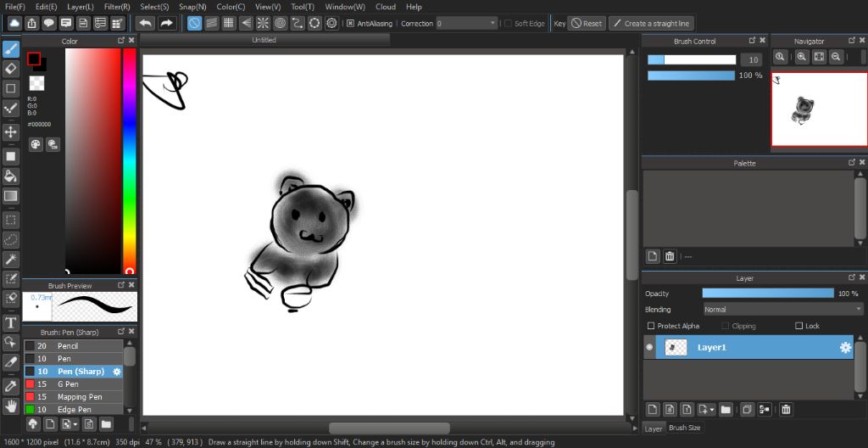Viewport: 868px width, 448px height.
Task: Select the Move tool
Action: point(10,132)
